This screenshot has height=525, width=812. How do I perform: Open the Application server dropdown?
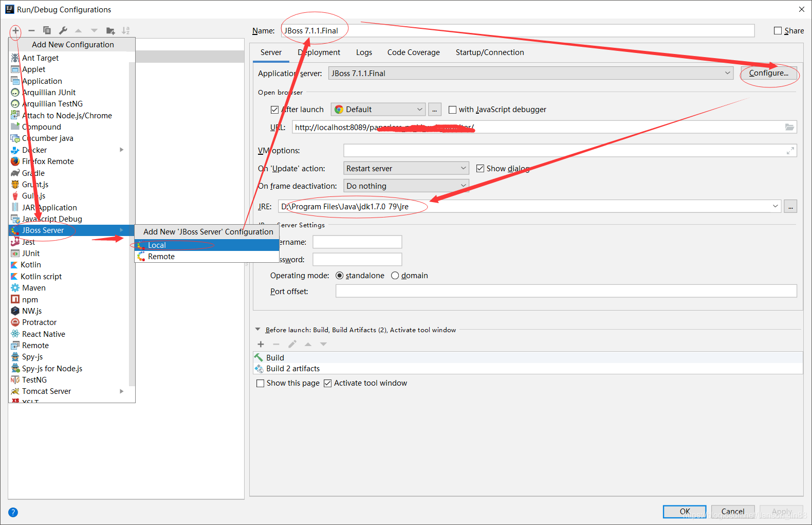(531, 74)
